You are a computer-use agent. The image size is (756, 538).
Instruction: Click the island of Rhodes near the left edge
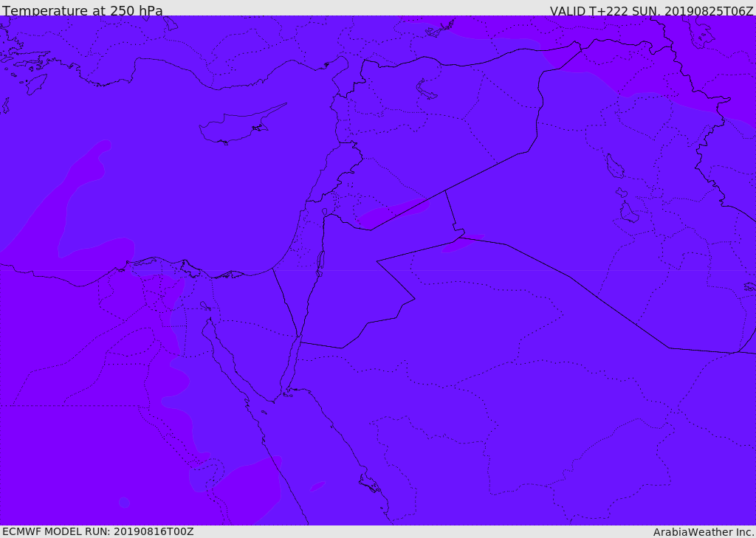pyautogui.click(x=36, y=84)
